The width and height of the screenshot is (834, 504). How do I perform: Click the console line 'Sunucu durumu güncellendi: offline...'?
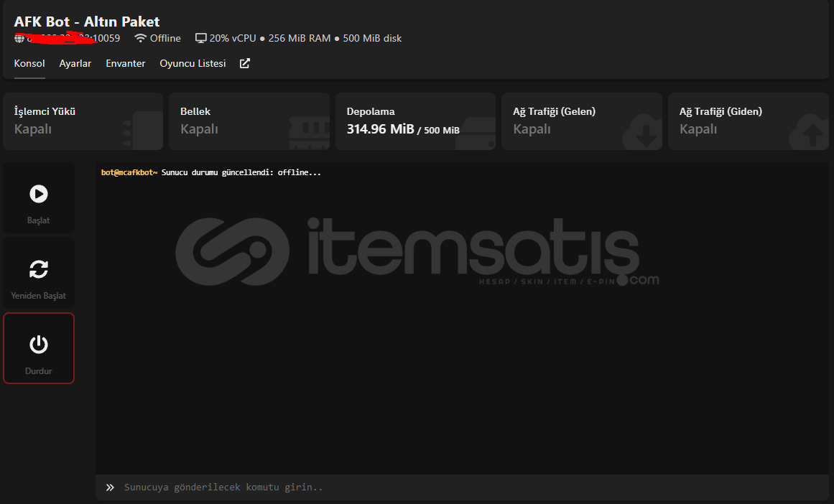(x=241, y=172)
